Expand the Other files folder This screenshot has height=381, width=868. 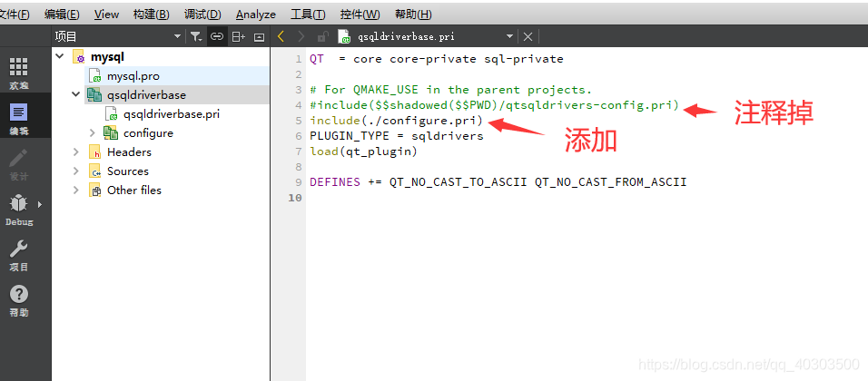pos(76,190)
